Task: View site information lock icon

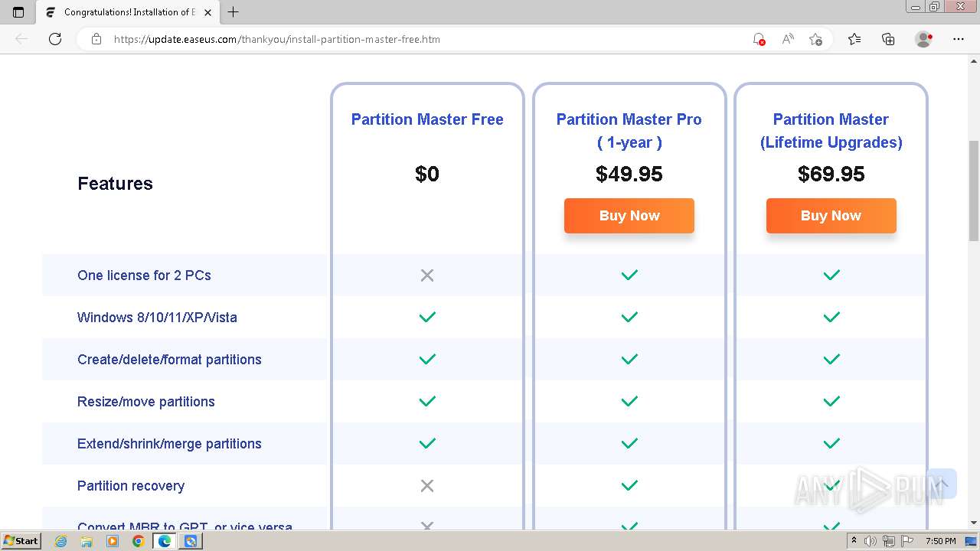Action: click(96, 39)
